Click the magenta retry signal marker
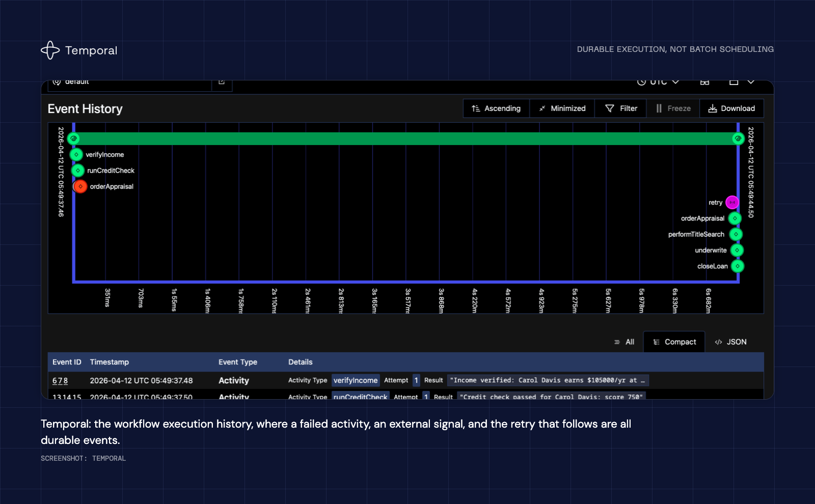This screenshot has height=504, width=815. click(732, 202)
